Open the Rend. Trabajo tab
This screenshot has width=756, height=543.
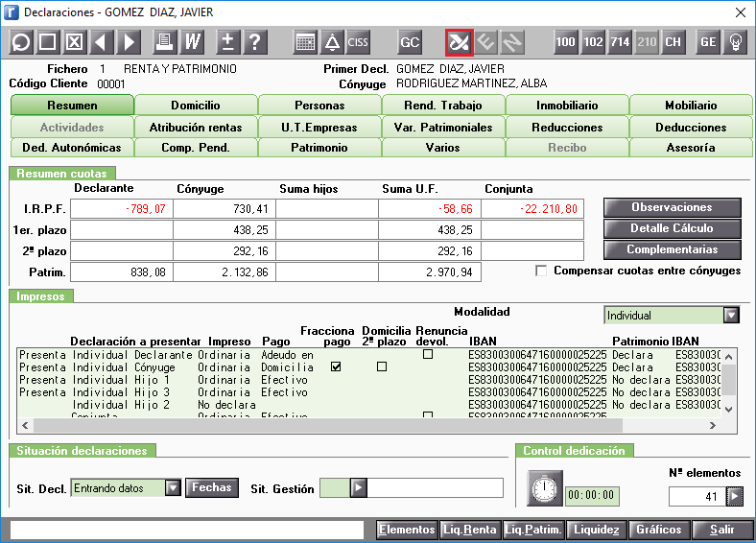coord(443,106)
